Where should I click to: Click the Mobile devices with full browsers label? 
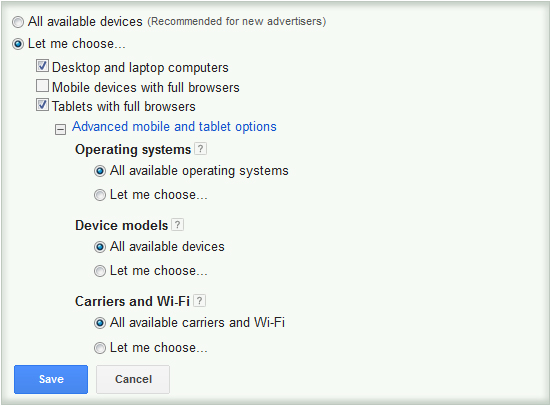pyautogui.click(x=146, y=87)
